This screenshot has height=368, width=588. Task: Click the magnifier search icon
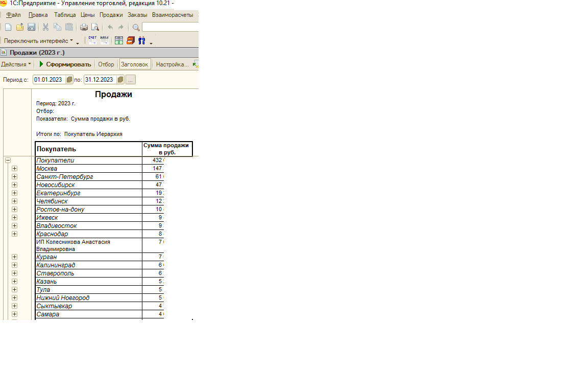point(136,27)
